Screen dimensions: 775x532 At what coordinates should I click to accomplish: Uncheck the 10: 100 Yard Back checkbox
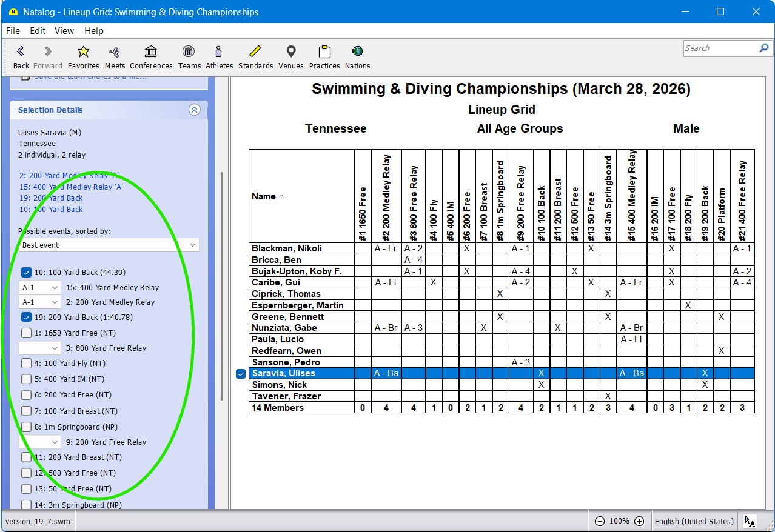(x=26, y=273)
